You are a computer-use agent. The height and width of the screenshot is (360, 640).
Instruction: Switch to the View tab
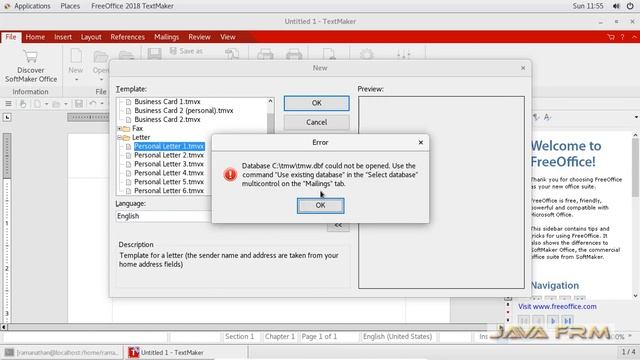coord(227,37)
